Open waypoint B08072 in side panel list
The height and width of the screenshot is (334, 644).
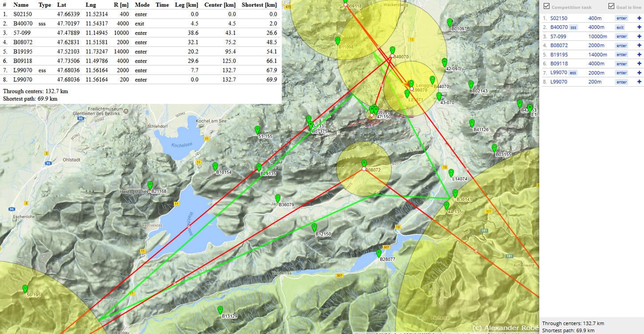coord(559,46)
